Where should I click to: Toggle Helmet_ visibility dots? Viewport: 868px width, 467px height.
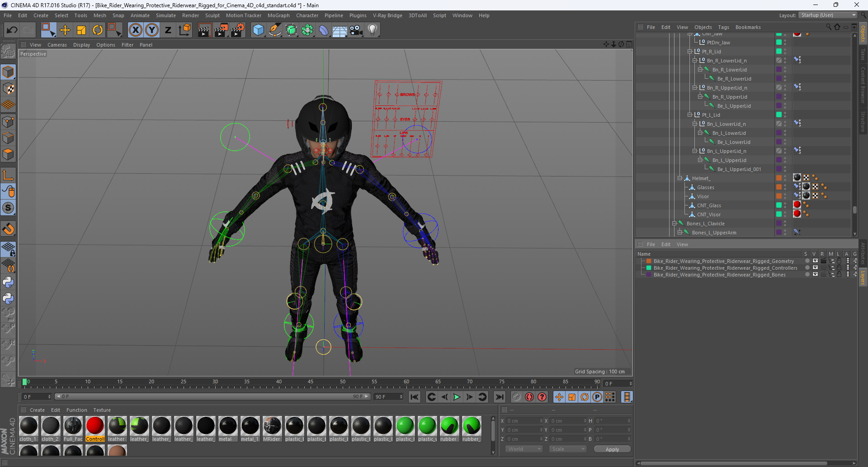coord(785,178)
